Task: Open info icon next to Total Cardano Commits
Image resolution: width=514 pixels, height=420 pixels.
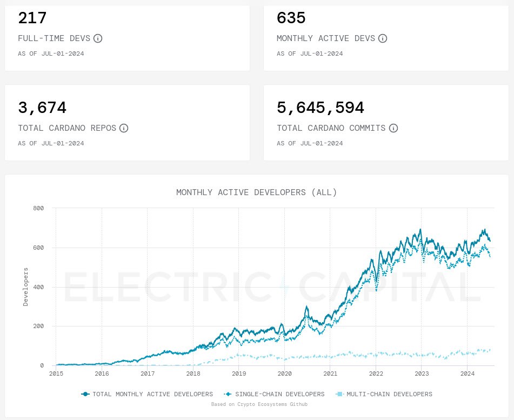Action: (393, 128)
